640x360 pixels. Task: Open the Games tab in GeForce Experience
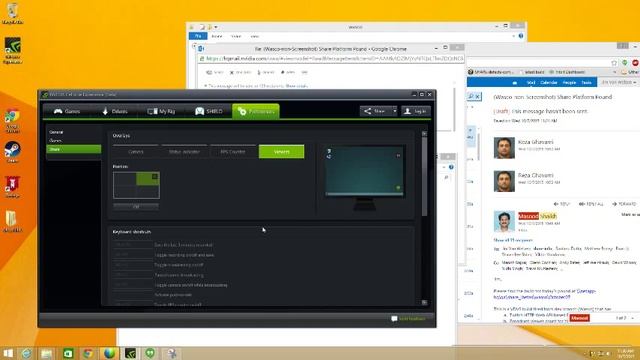click(x=67, y=111)
